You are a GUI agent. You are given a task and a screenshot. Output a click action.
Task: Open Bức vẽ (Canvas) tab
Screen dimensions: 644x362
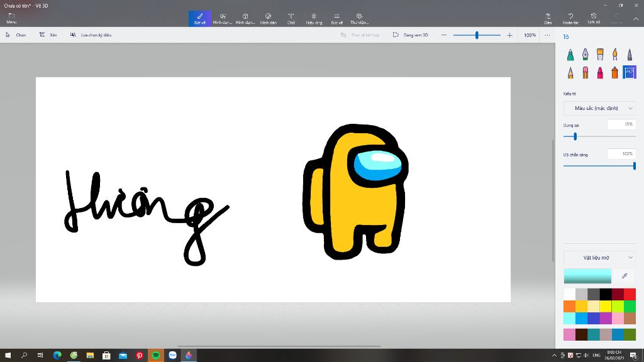pos(337,18)
